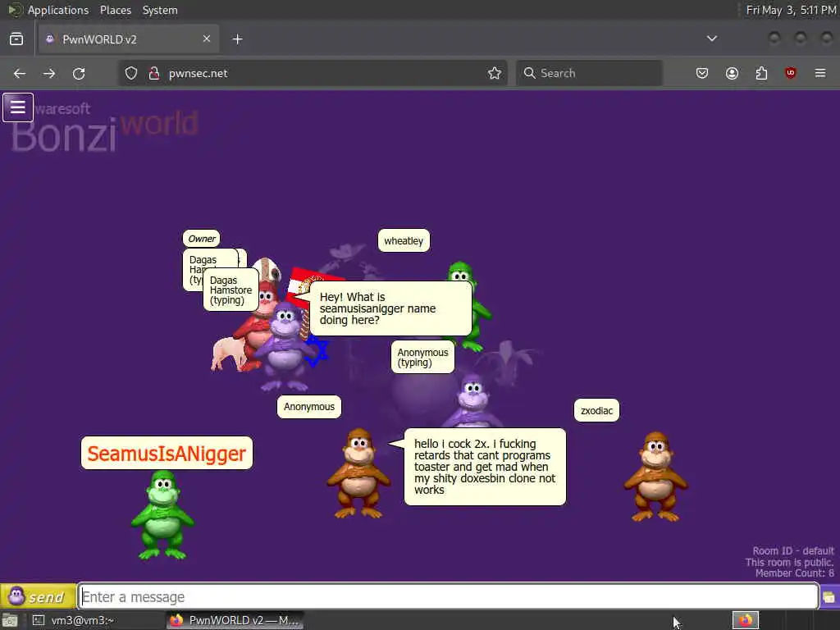Click the Anonymous name tag without typing

click(309, 407)
